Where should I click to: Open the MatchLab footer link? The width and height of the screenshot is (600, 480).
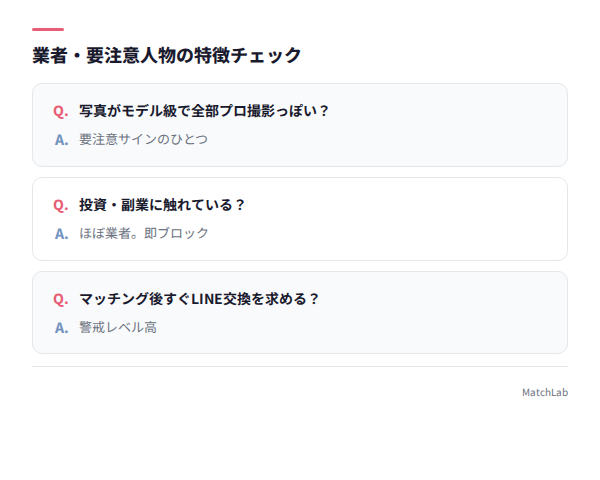tap(545, 392)
